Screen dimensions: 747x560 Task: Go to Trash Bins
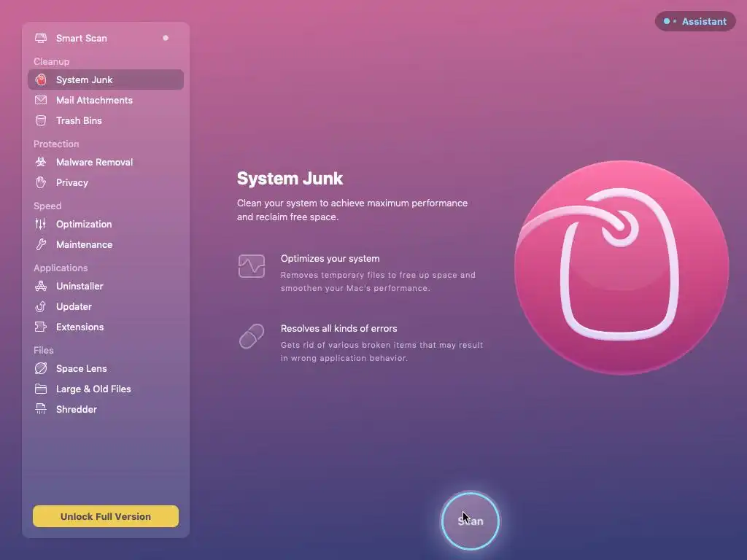pos(106,120)
